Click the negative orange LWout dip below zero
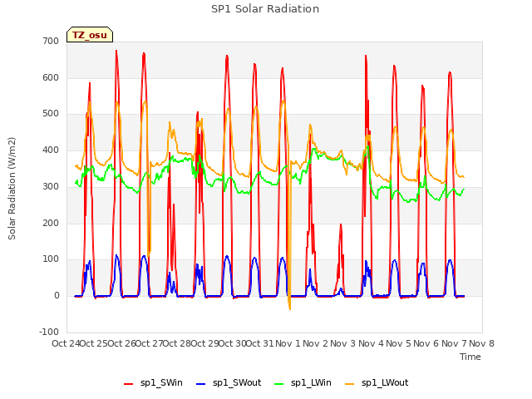The height and width of the screenshot is (399, 532). point(289,303)
